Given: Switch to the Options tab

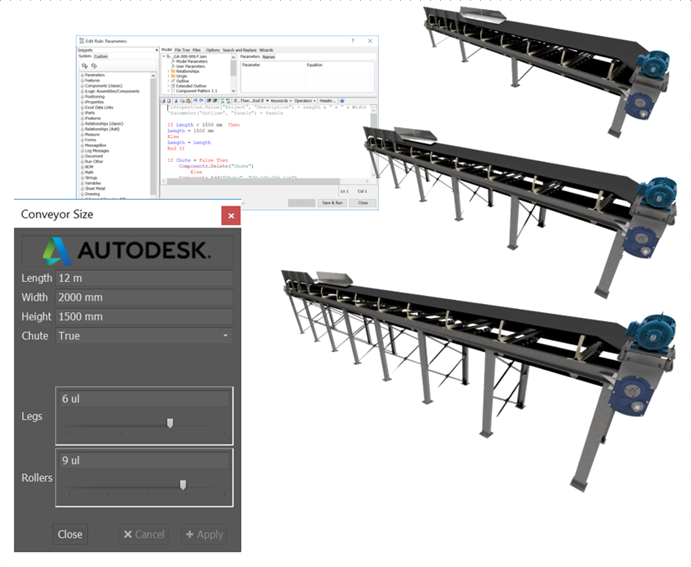Looking at the screenshot, I should pyautogui.click(x=212, y=50).
